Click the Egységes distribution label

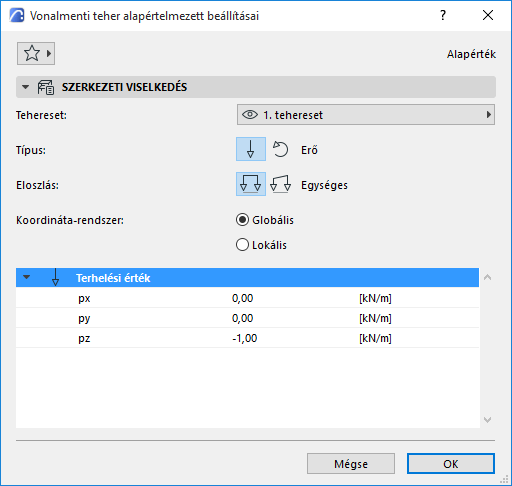324,185
